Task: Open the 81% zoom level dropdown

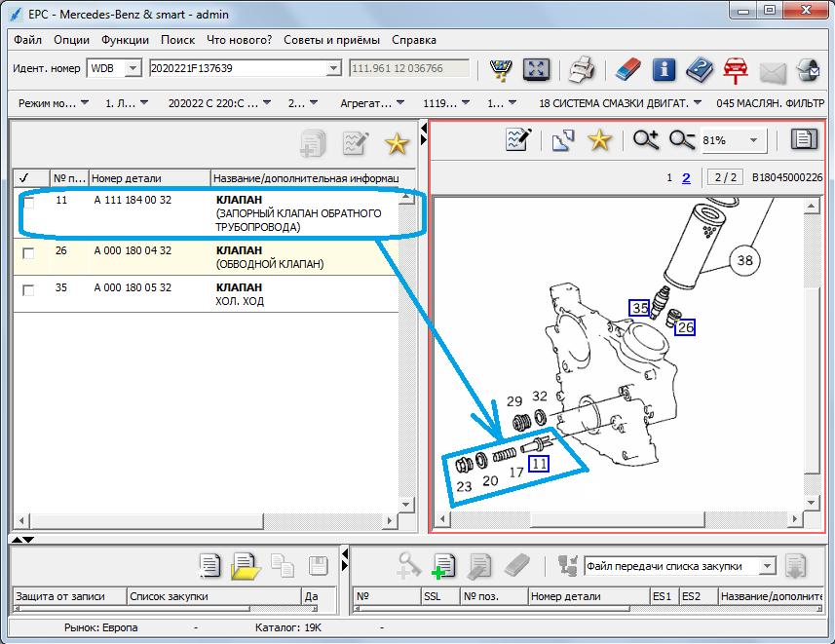Action: (753, 140)
